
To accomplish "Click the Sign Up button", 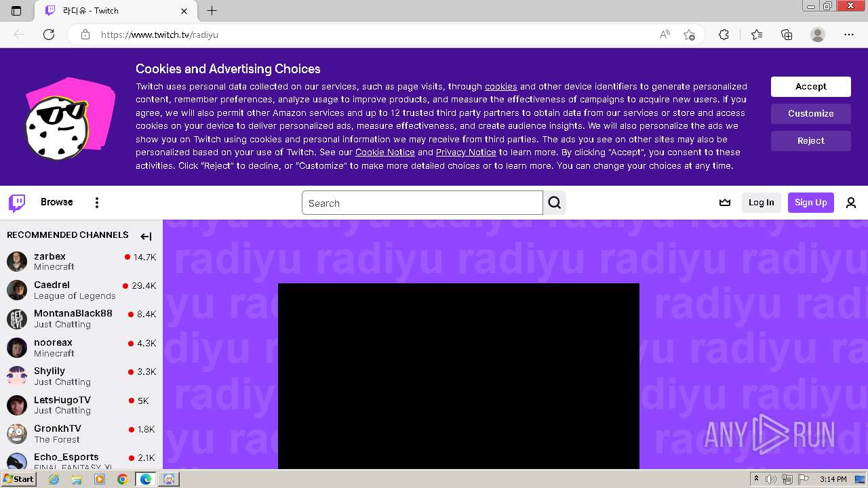I will 811,203.
